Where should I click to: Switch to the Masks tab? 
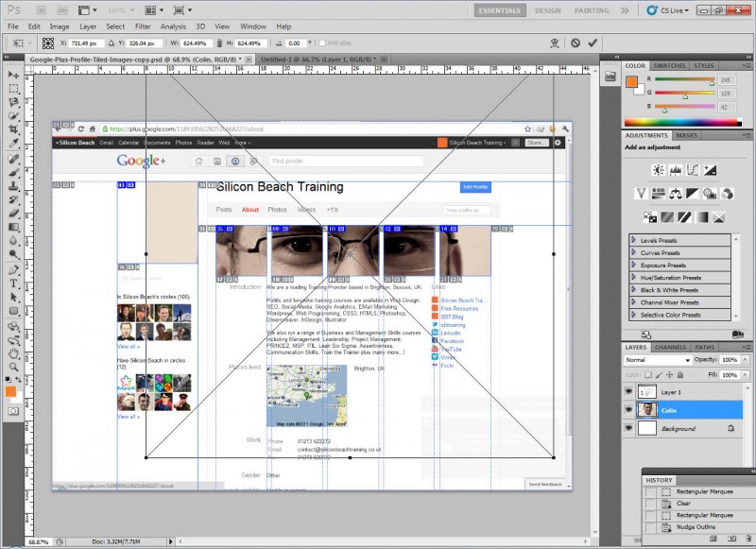tap(687, 135)
